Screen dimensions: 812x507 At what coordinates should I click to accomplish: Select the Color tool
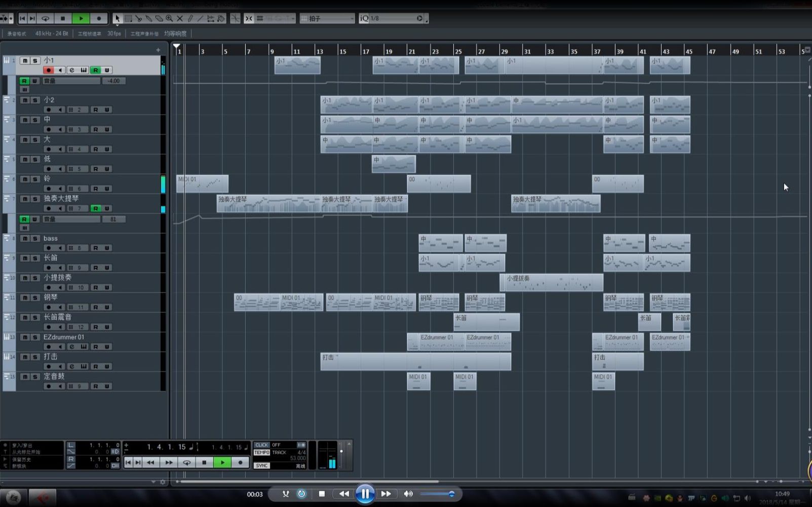[221, 18]
